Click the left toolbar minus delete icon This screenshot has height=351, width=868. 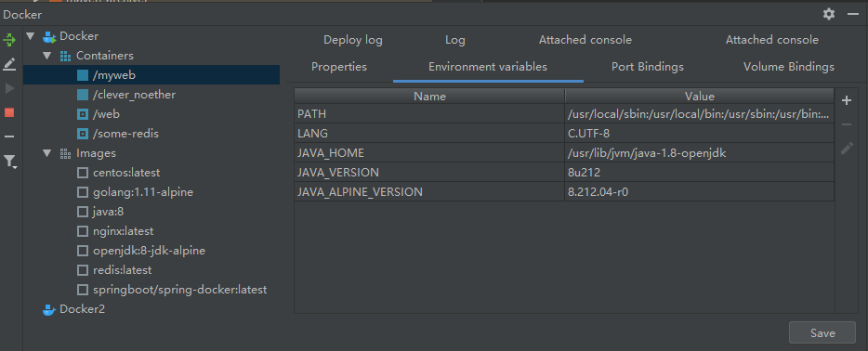tap(9, 136)
